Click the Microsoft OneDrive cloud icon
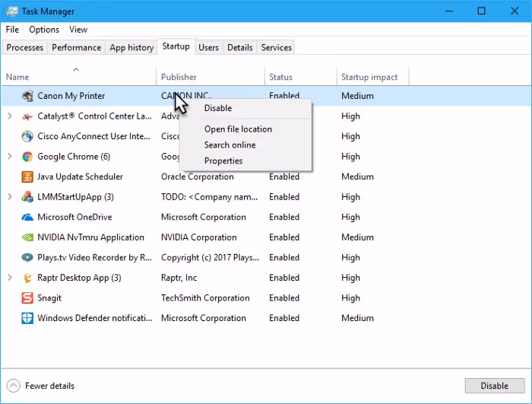This screenshot has height=404, width=532. (x=27, y=217)
